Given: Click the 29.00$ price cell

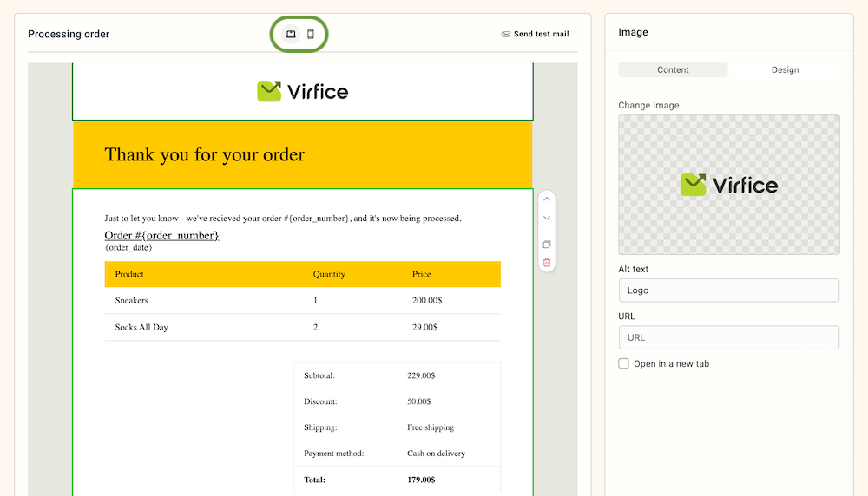Looking at the screenshot, I should click(x=424, y=328).
